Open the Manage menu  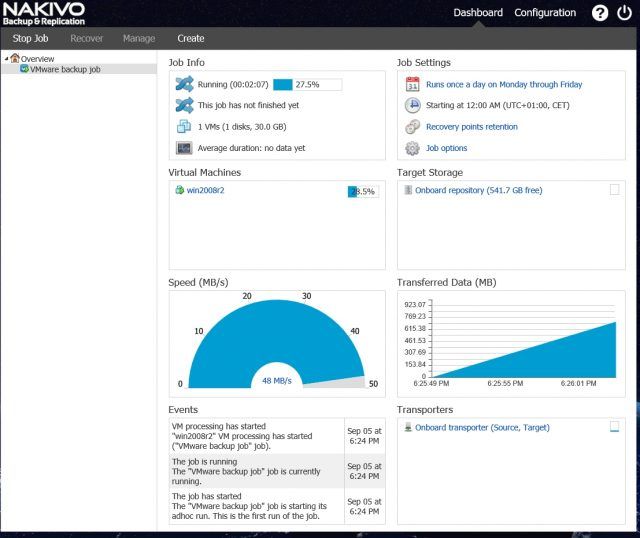point(139,38)
